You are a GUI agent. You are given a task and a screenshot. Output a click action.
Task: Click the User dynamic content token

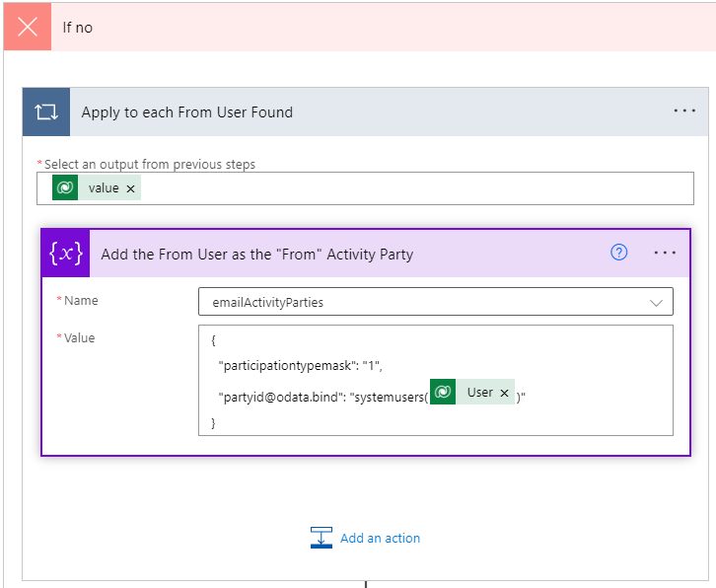(x=479, y=393)
